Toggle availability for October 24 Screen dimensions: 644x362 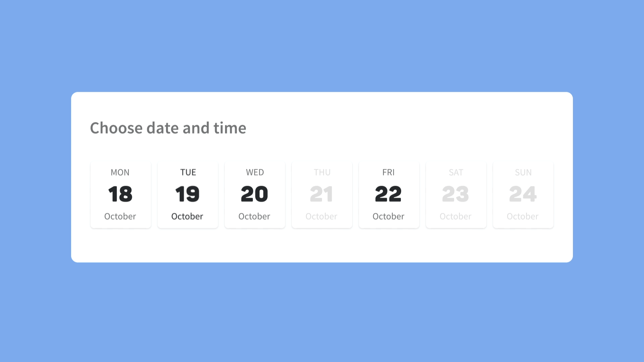[523, 194]
